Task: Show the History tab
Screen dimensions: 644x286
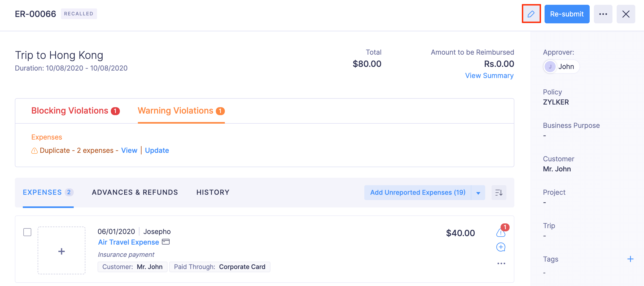Action: click(x=213, y=192)
